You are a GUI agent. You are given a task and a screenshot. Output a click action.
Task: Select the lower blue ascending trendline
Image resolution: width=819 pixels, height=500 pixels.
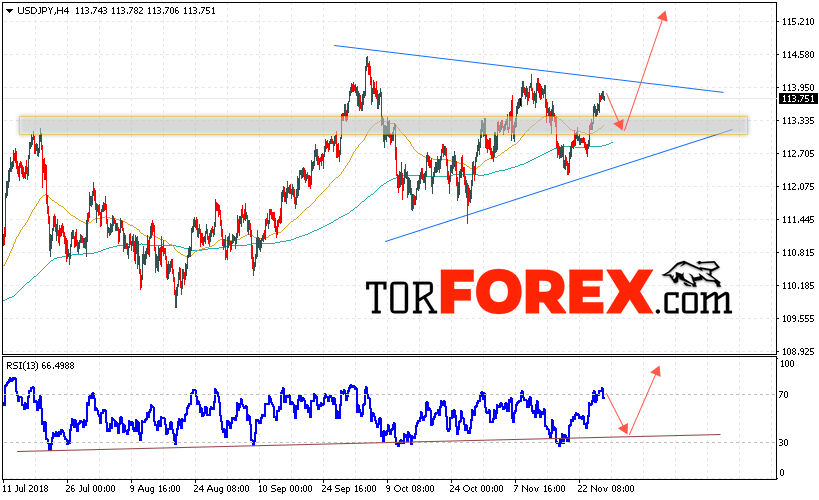(x=558, y=185)
